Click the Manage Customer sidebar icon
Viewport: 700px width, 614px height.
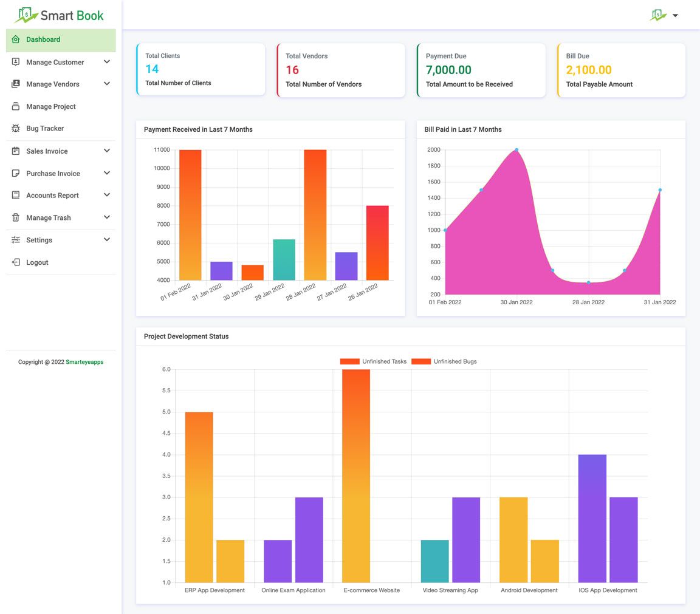coord(16,62)
